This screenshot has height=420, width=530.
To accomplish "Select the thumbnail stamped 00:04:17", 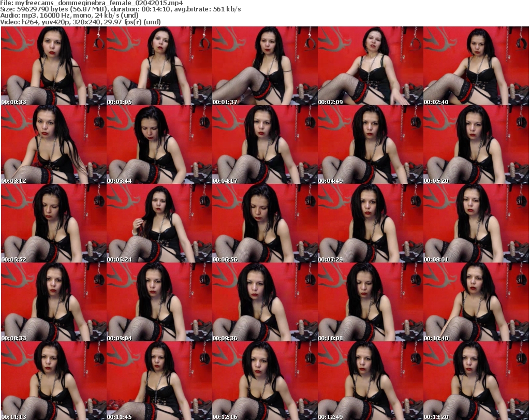I will tap(264, 144).
